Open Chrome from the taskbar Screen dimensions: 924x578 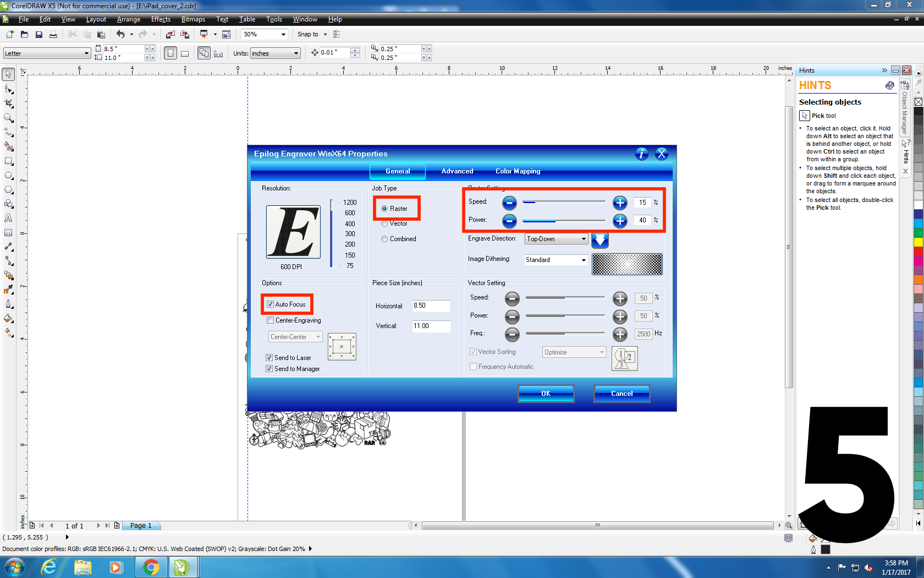coord(151,566)
